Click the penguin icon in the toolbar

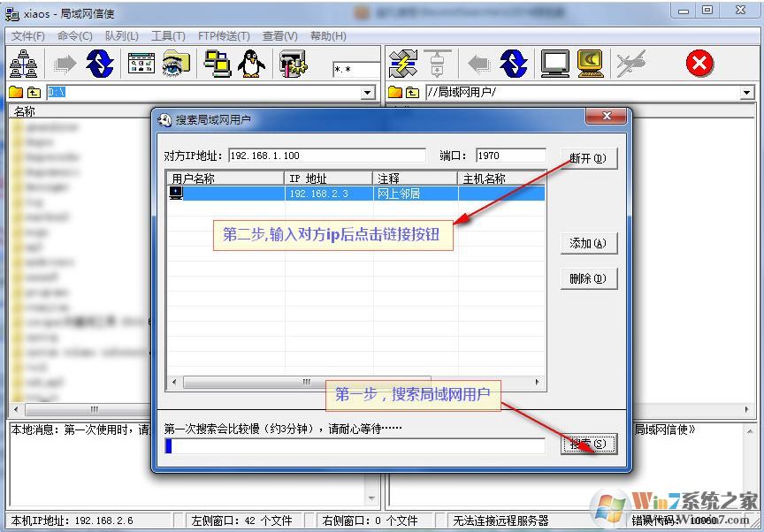(250, 64)
